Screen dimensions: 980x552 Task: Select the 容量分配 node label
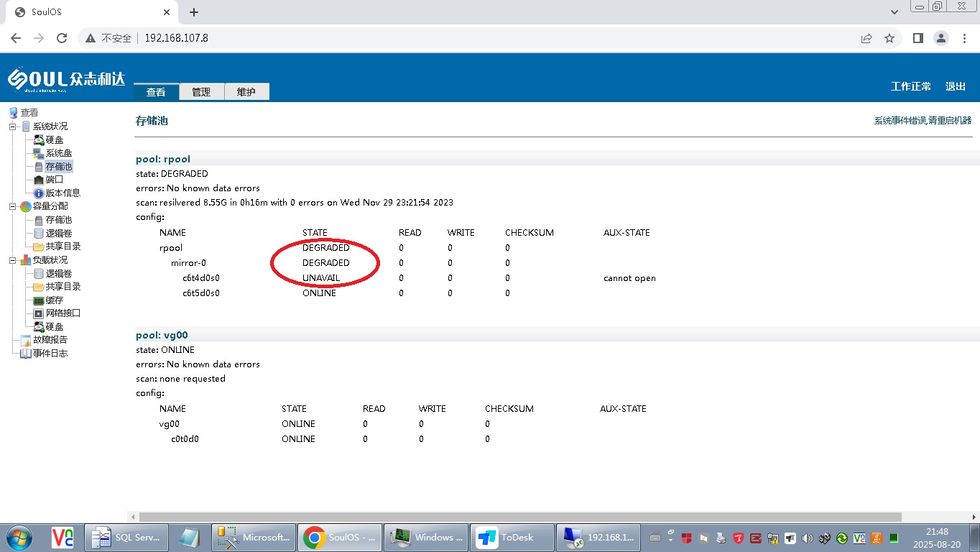50,206
